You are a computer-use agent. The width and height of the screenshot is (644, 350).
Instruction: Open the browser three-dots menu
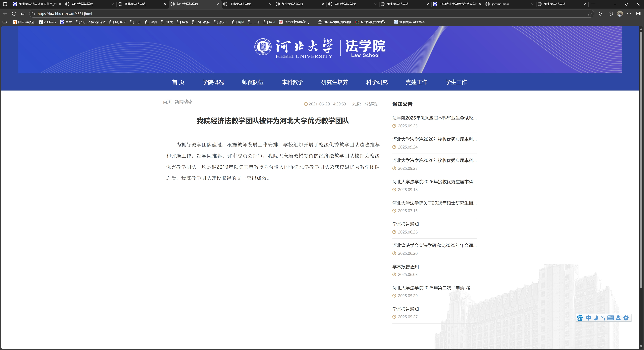click(629, 13)
